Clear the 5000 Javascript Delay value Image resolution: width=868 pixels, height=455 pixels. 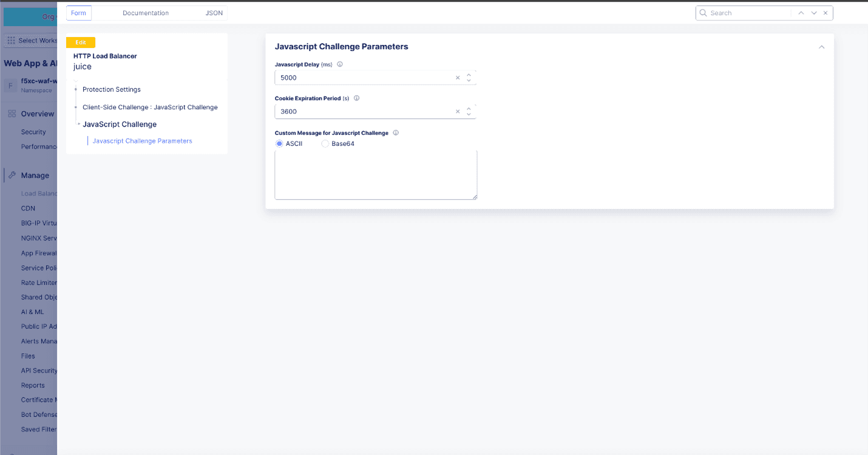click(458, 78)
